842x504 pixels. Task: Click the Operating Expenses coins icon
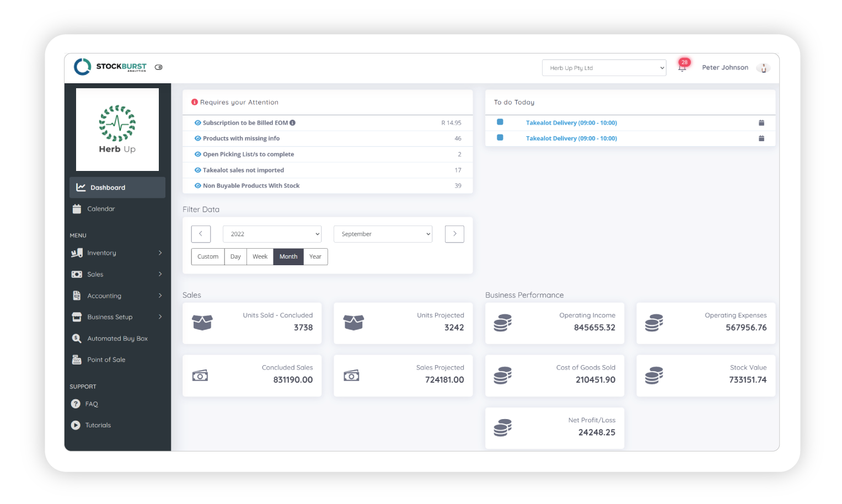(654, 323)
